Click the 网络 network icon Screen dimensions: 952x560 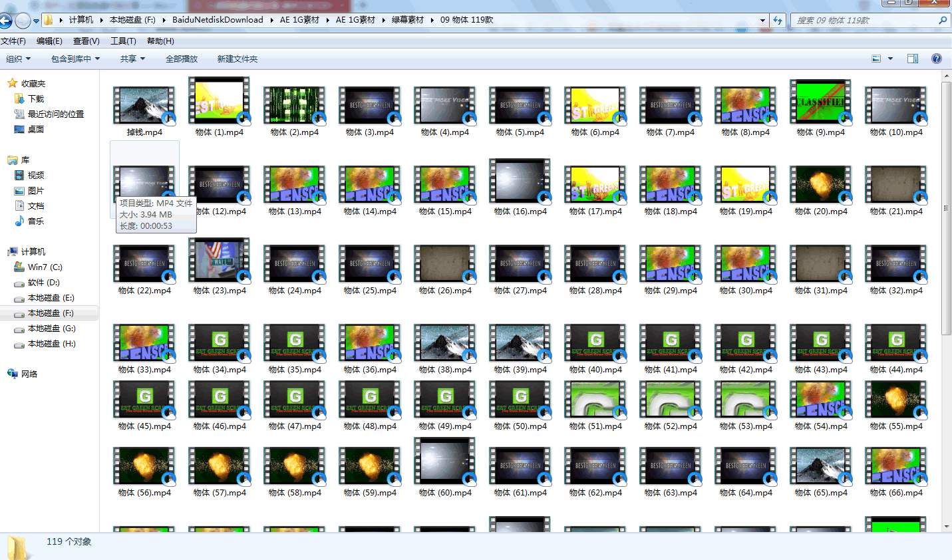13,374
